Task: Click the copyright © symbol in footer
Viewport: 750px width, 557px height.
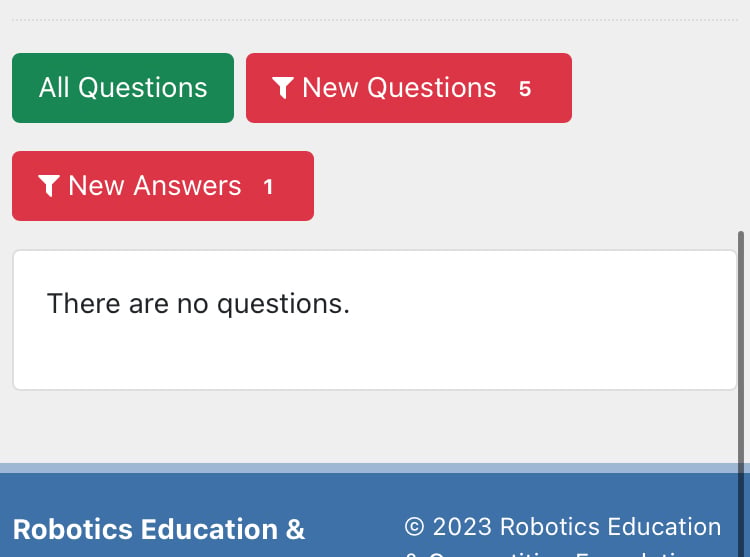Action: [x=414, y=527]
